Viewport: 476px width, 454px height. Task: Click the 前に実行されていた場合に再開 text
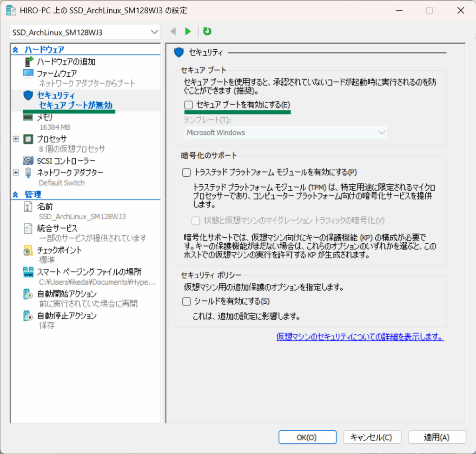click(88, 304)
